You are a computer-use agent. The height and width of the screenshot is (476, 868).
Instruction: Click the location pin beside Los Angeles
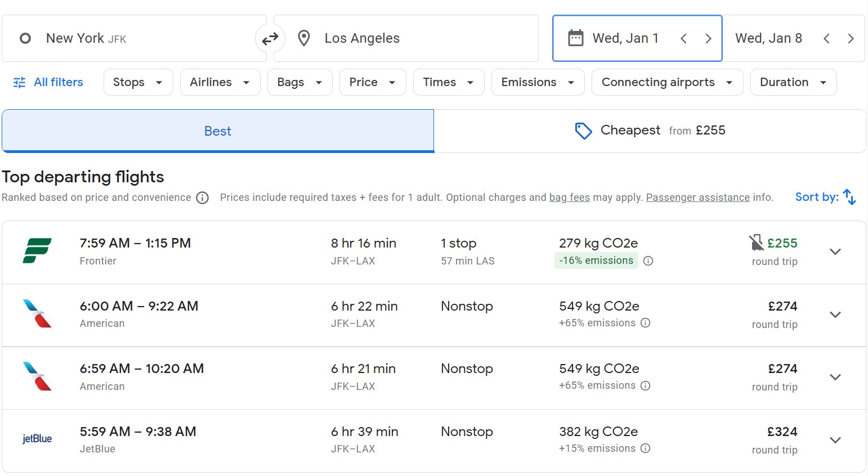point(304,38)
